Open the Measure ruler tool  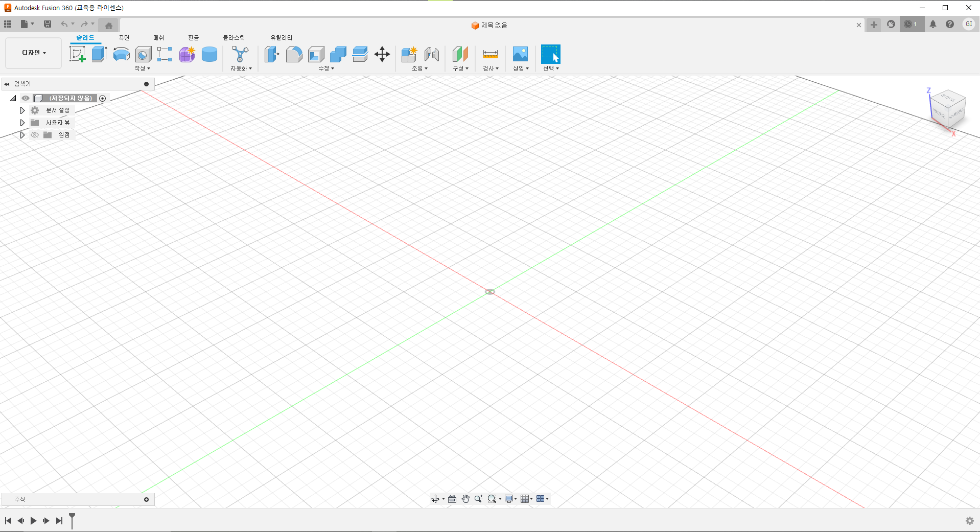(490, 54)
